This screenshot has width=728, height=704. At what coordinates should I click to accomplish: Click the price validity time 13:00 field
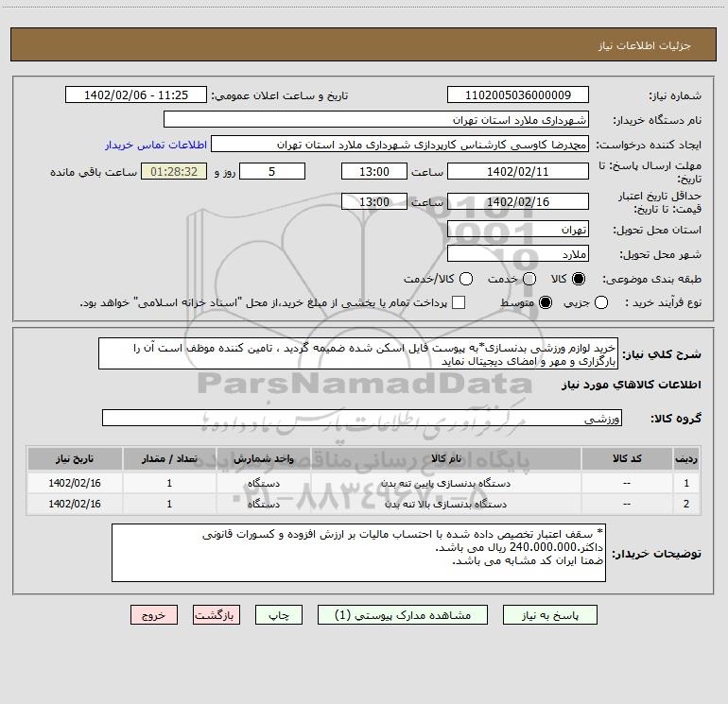point(374,201)
